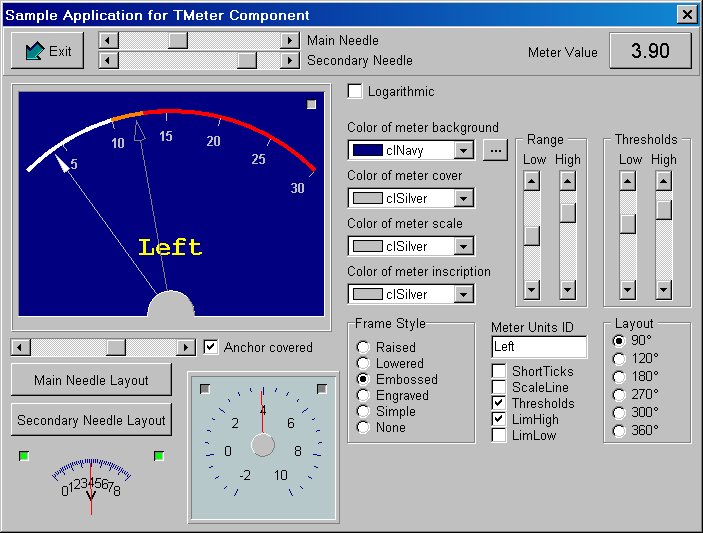The height and width of the screenshot is (533, 703).
Task: Expand the meter cover color dropdown
Action: [x=463, y=198]
